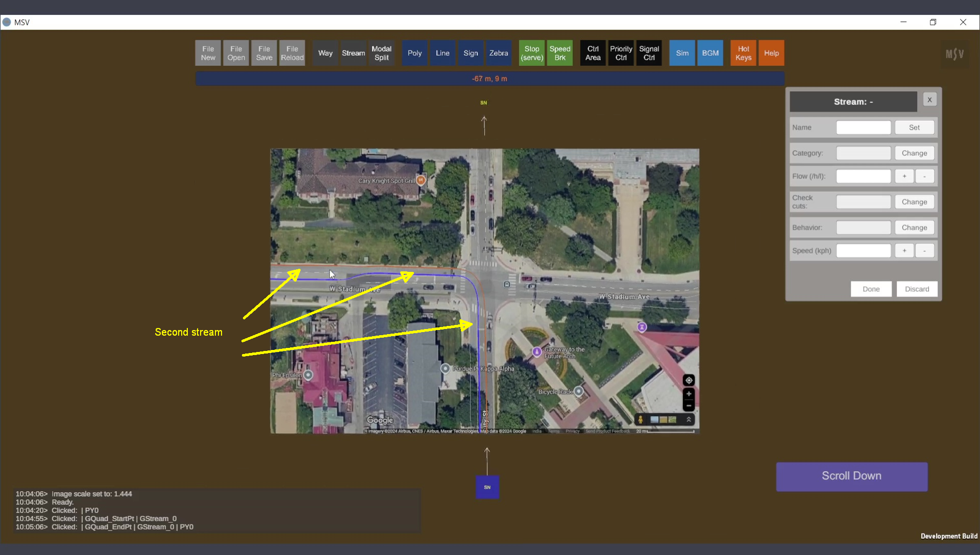Click the Name input field
The height and width of the screenshot is (555, 980).
point(863,128)
